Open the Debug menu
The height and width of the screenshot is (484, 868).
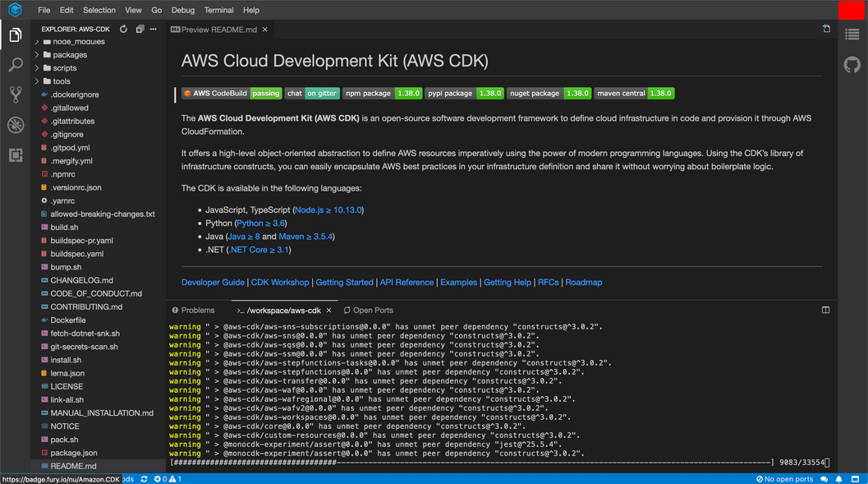182,10
